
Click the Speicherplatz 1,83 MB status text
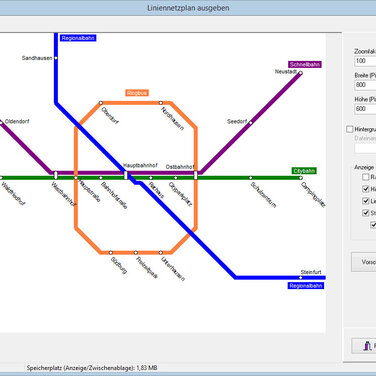coord(92,368)
